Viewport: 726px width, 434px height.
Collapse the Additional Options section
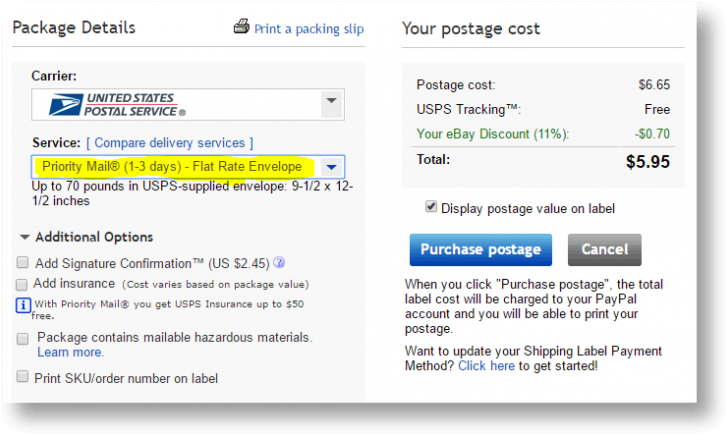tap(24, 237)
